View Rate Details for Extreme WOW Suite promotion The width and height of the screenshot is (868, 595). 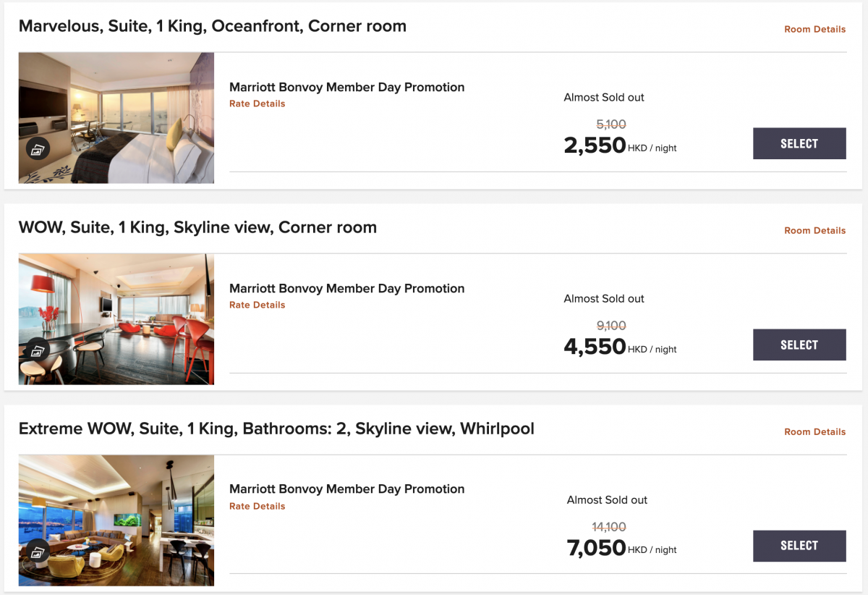(x=257, y=506)
